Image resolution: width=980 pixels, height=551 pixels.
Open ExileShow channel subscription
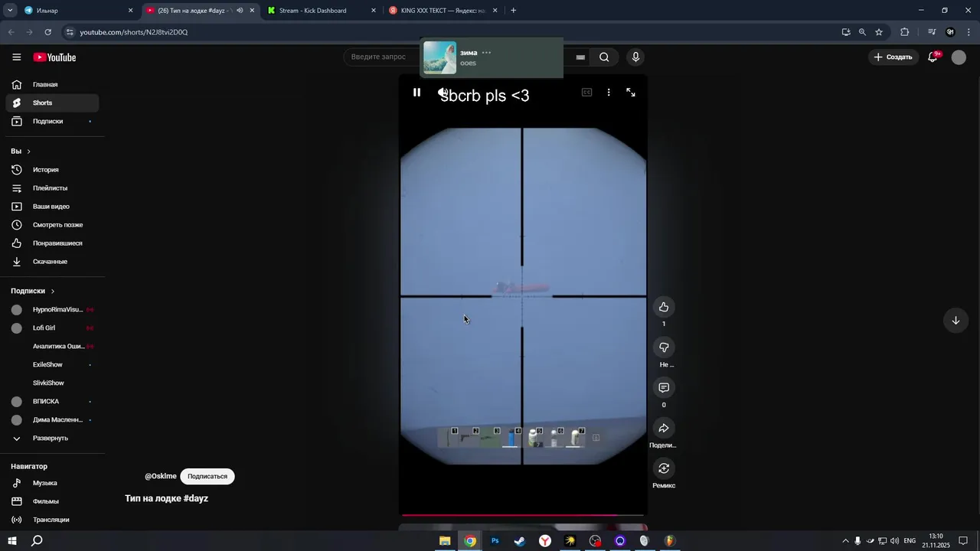(x=52, y=365)
